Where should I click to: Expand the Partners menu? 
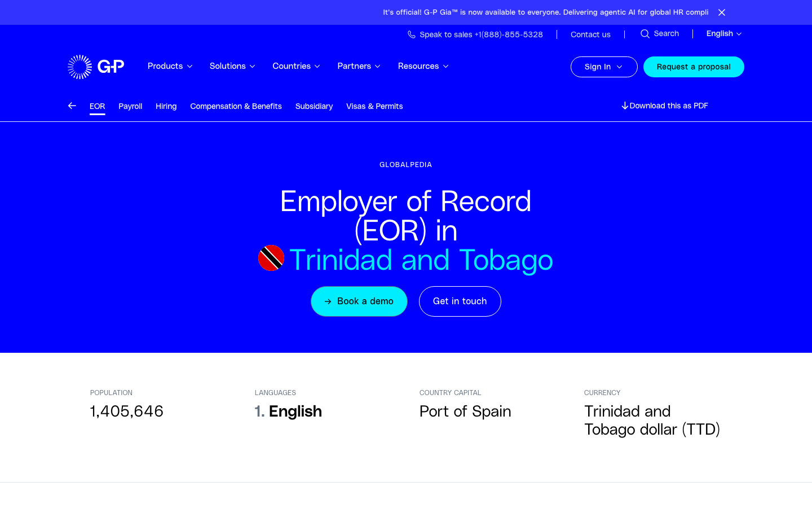[x=359, y=66]
